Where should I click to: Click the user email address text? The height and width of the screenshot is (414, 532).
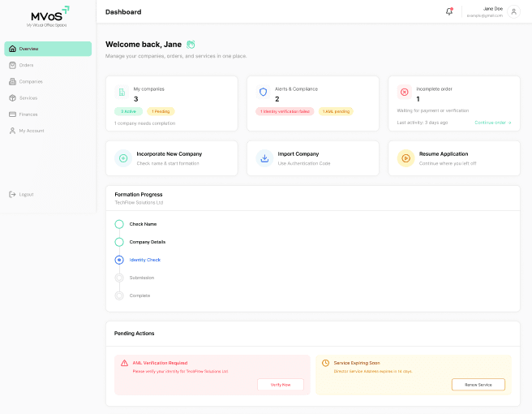tap(485, 15)
